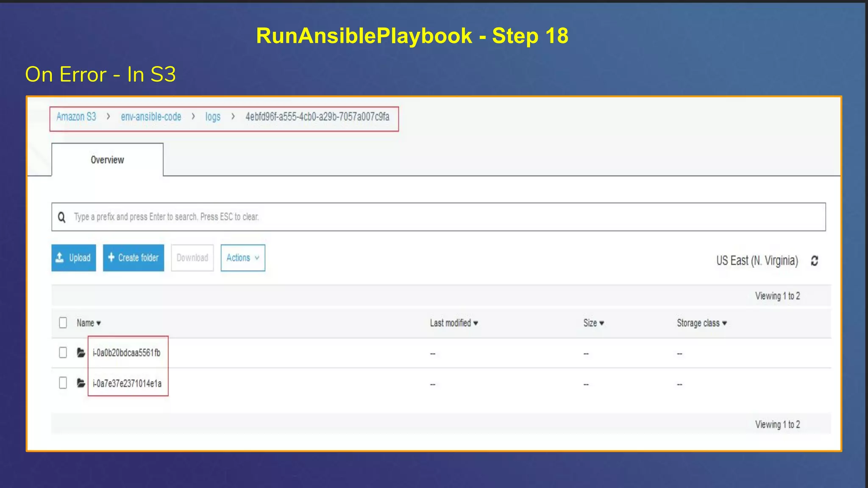Check the box for i-0a7e37e2371014e1a
Viewport: 868px width, 488px height.
click(63, 383)
